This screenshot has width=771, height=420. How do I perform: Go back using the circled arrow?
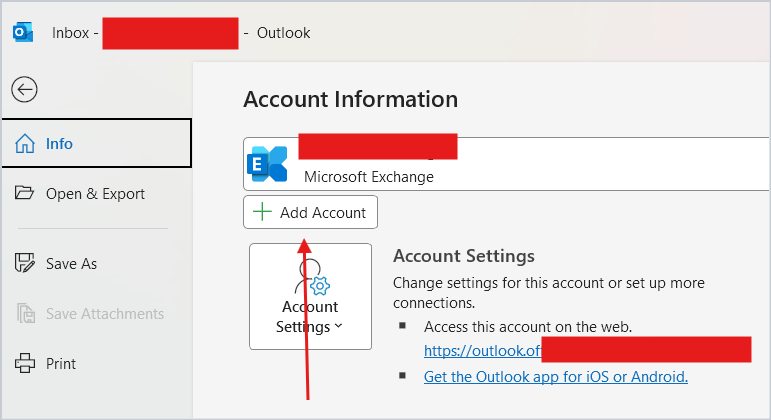(24, 90)
